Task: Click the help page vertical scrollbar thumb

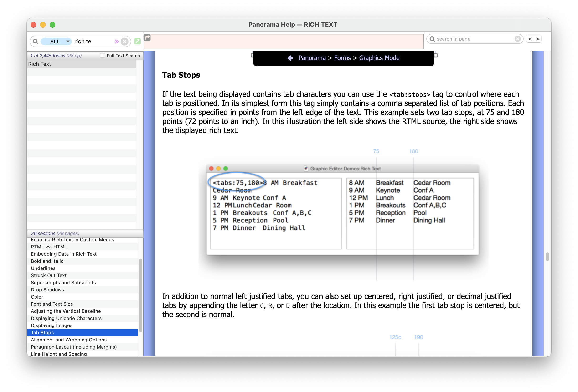Action: (x=547, y=256)
